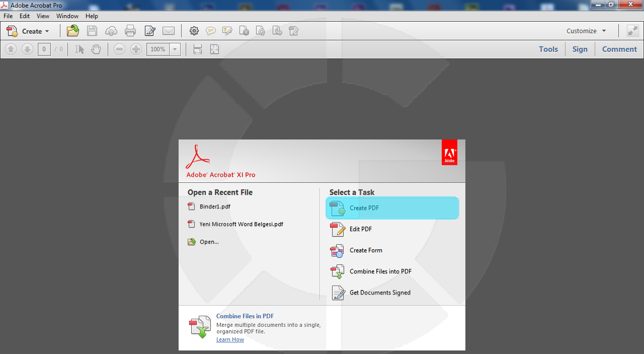This screenshot has width=644, height=354.
Task: Click the clipboard sign icon in toolbar
Action: tap(294, 31)
